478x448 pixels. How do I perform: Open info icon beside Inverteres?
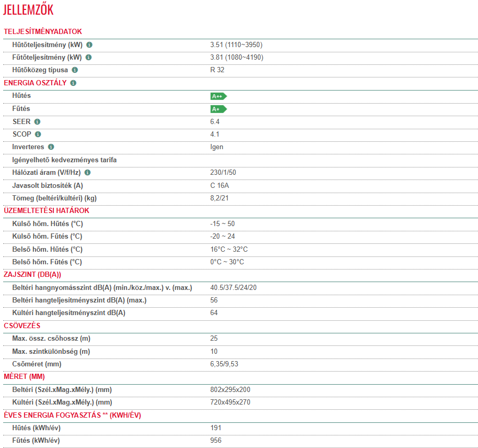click(51, 147)
